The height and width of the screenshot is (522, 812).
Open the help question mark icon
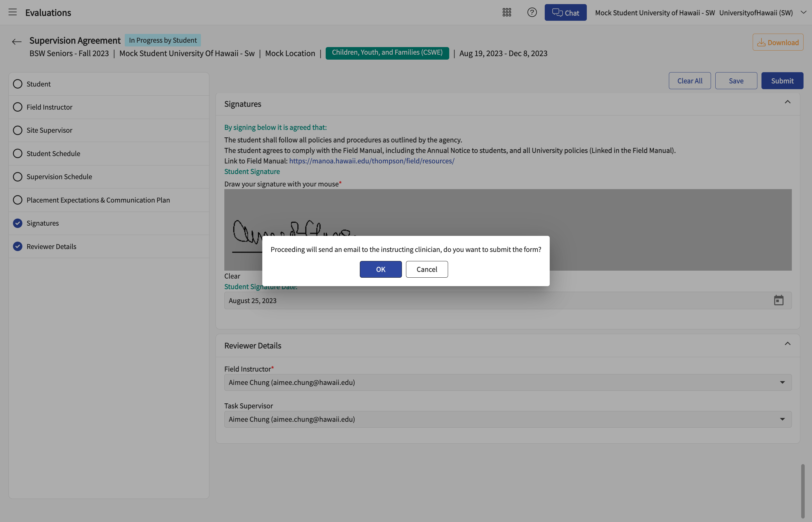pos(532,13)
